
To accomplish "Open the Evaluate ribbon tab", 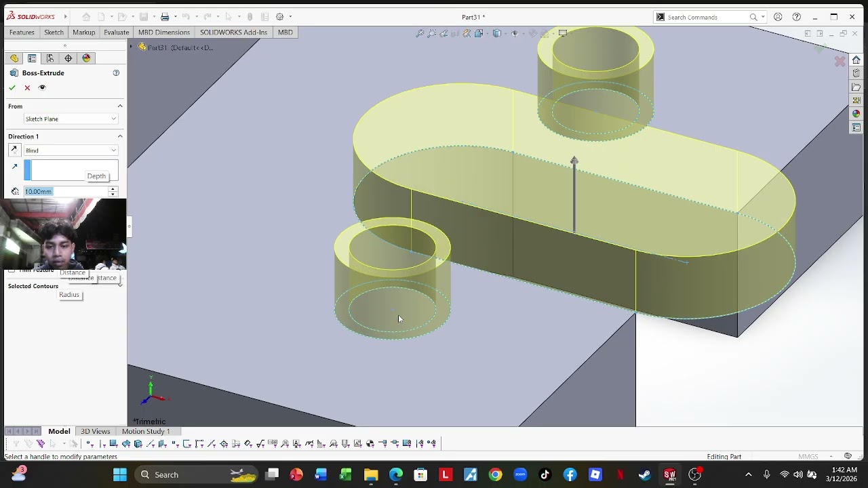I will click(117, 32).
